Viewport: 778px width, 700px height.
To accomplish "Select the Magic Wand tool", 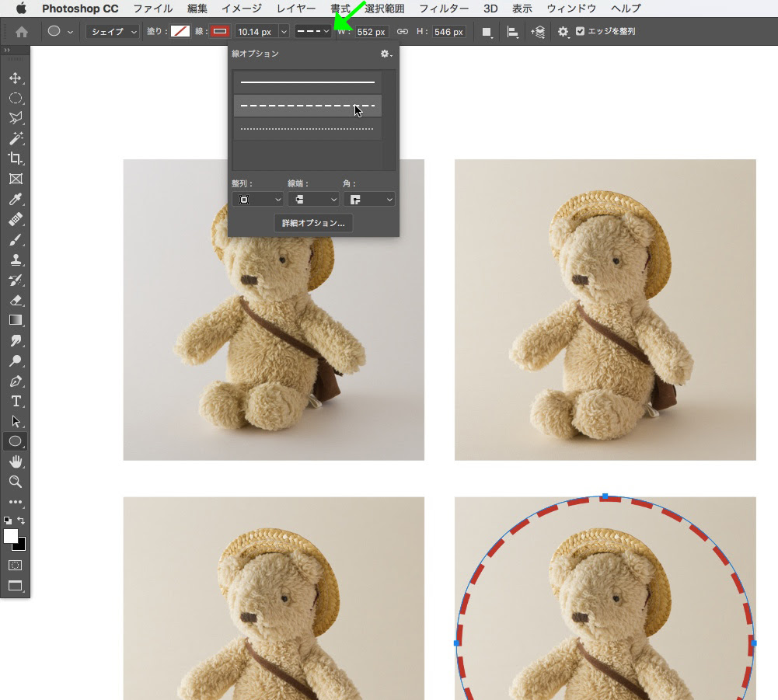I will coord(16,138).
